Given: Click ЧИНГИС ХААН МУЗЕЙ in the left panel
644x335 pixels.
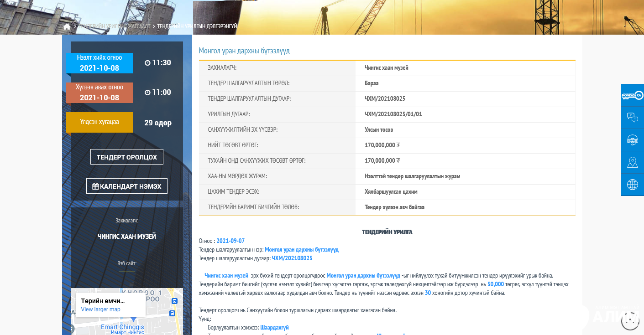Looking at the screenshot, I should point(127,237).
